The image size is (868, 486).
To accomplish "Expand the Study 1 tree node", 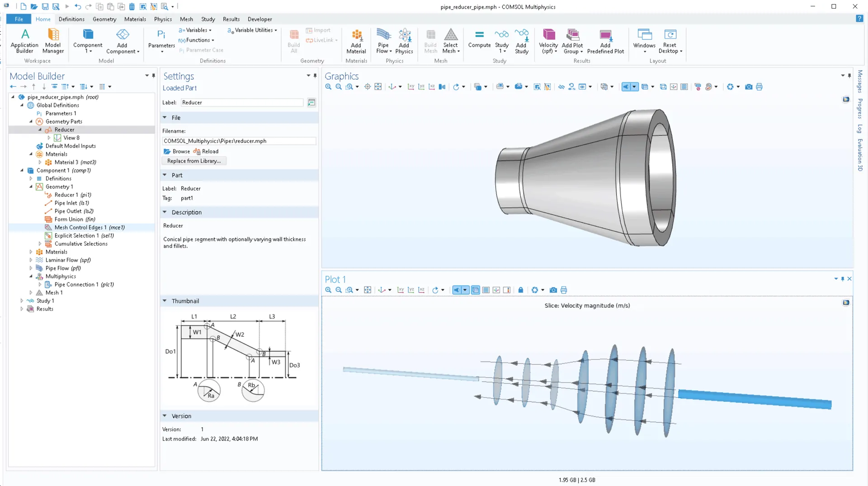I will click(22, 301).
